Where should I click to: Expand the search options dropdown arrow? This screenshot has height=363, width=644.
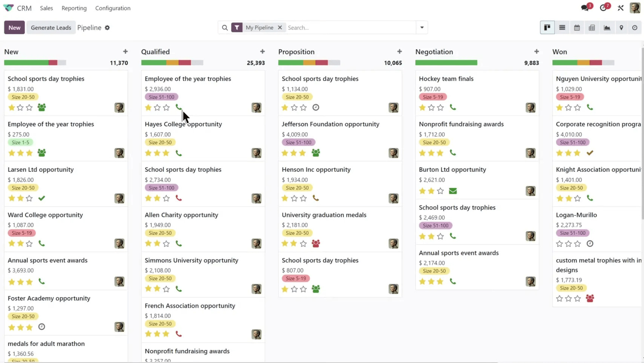[x=422, y=27]
